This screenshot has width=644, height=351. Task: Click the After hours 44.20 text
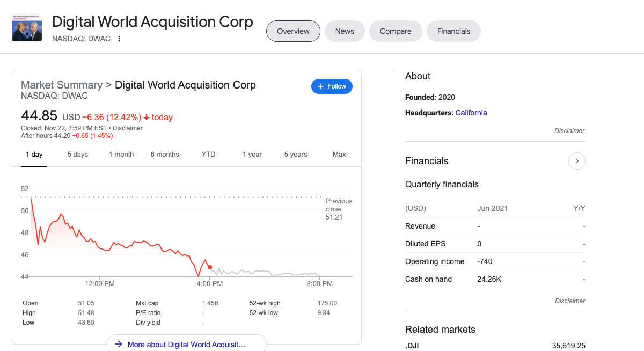click(46, 136)
